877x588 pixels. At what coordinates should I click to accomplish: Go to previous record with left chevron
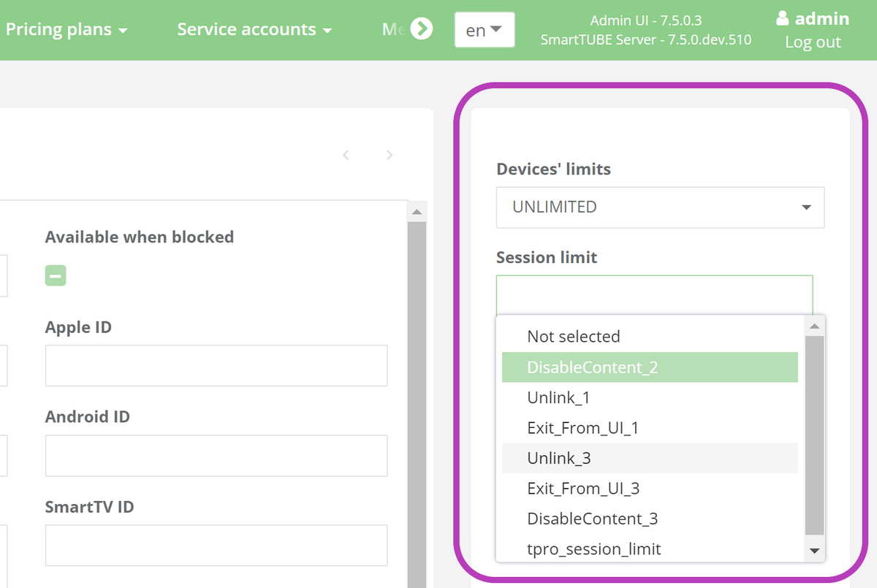coord(346,155)
